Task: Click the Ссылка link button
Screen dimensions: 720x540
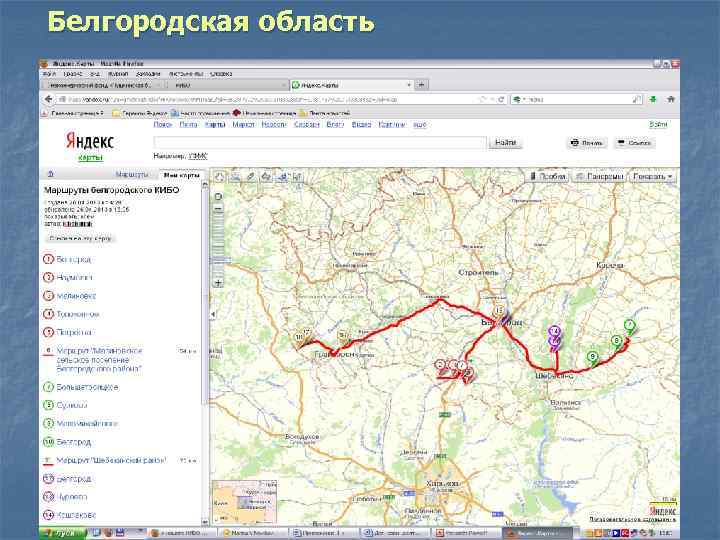Action: 634,143
